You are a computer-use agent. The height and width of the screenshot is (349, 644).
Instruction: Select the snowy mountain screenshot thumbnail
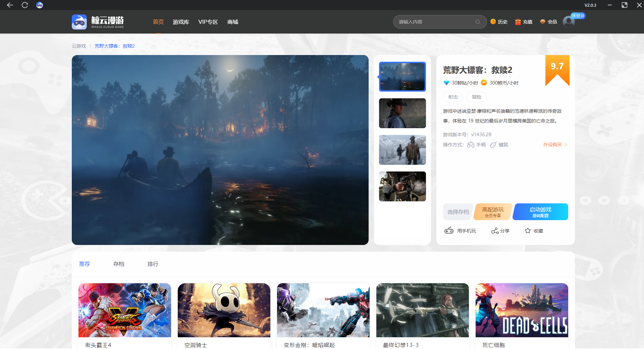402,150
